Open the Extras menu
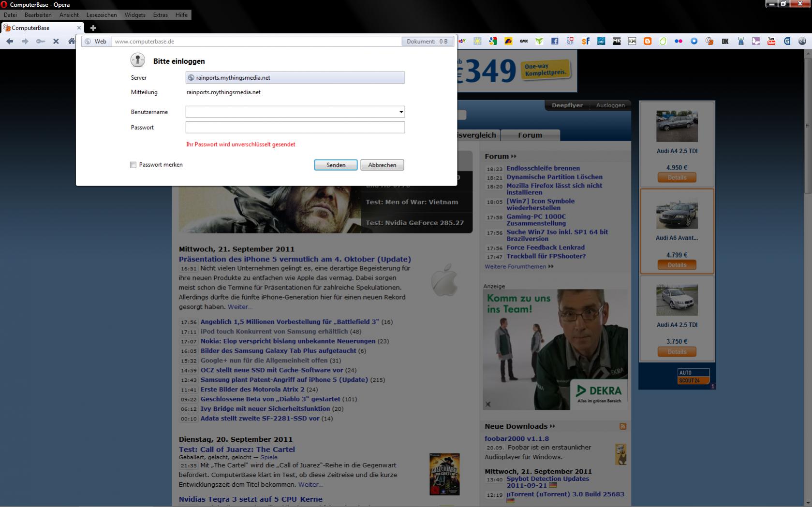 pos(161,15)
